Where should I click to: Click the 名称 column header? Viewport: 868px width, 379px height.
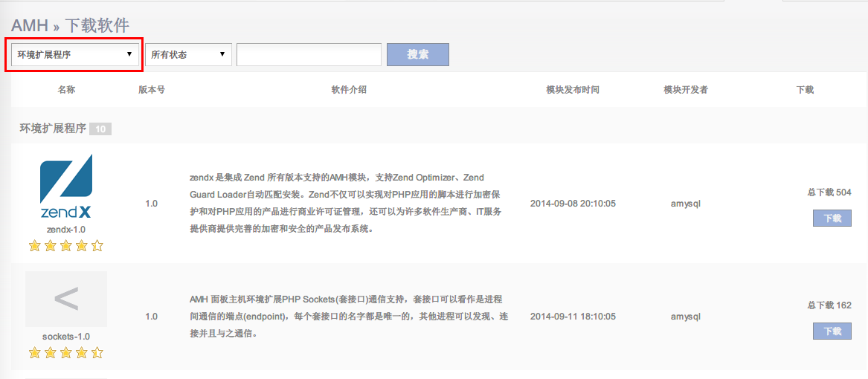click(66, 90)
